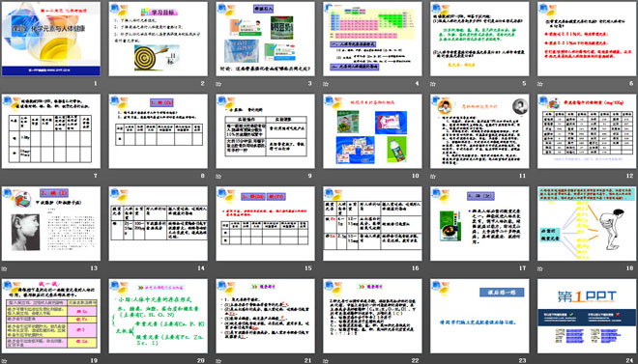Click the animation star icon under slide 4
This screenshot has width=638, height=364.
click(326, 84)
